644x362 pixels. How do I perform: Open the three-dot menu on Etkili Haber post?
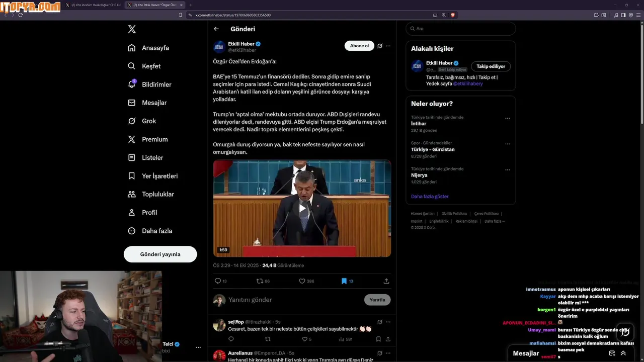click(x=388, y=46)
